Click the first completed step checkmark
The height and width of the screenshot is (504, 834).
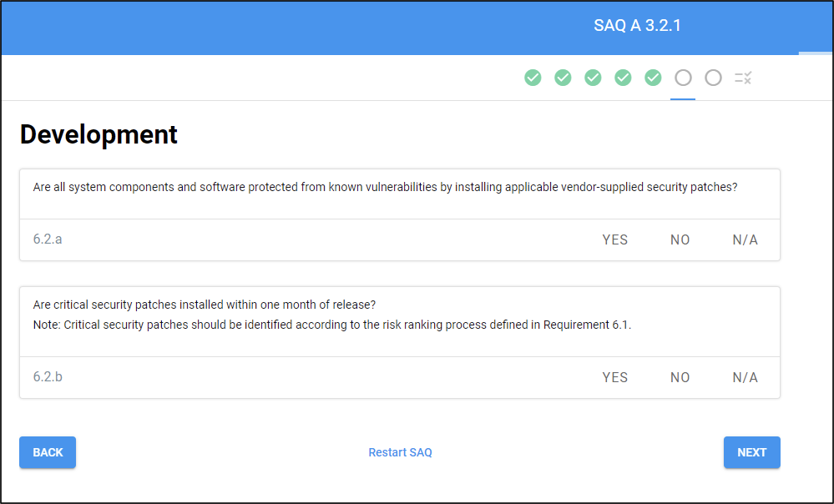point(533,78)
